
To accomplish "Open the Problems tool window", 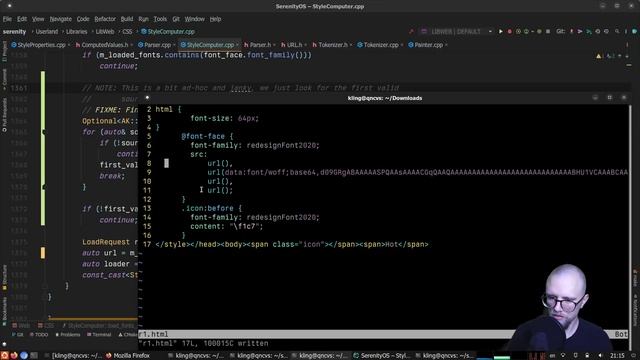I will (x=68, y=335).
